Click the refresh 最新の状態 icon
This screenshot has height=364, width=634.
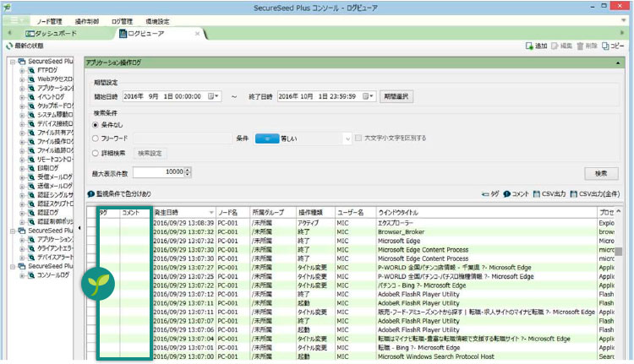tap(9, 46)
